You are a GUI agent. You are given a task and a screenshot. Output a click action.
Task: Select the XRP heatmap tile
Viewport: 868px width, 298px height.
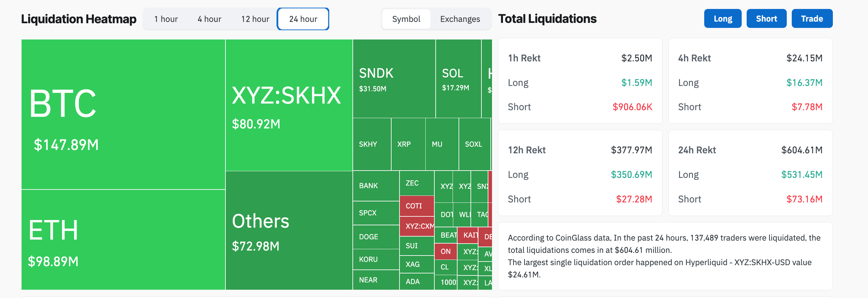click(408, 144)
